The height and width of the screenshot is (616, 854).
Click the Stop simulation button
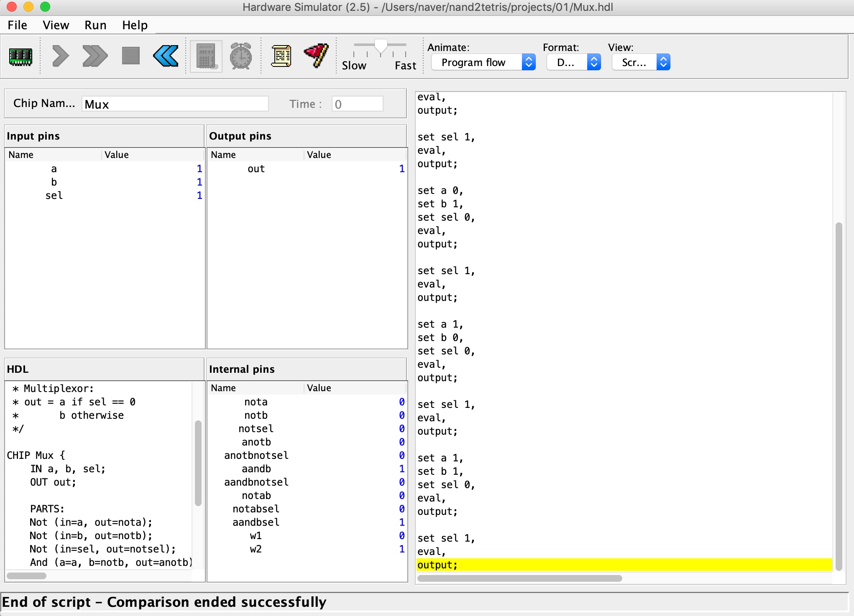(130, 56)
